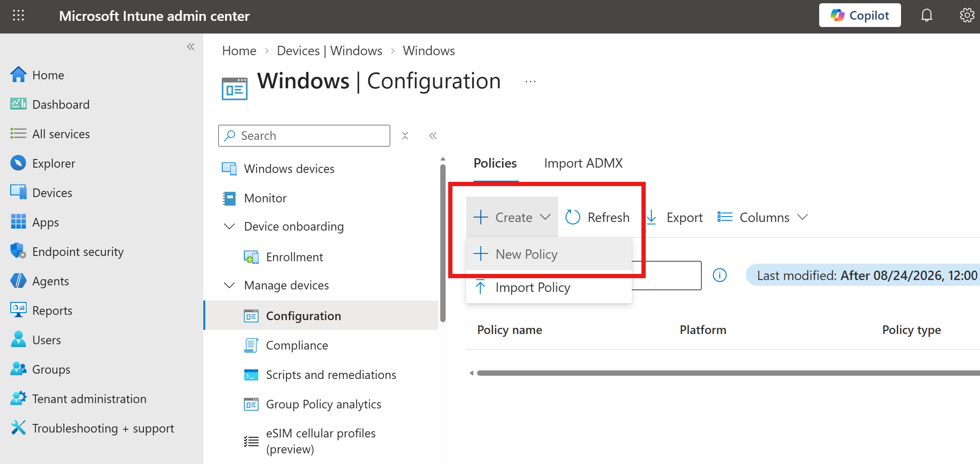The width and height of the screenshot is (980, 464).
Task: Open Tenant administration
Action: [x=89, y=399]
